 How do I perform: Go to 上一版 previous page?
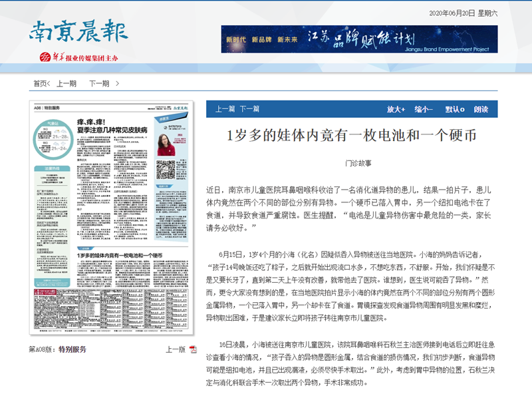175,349
